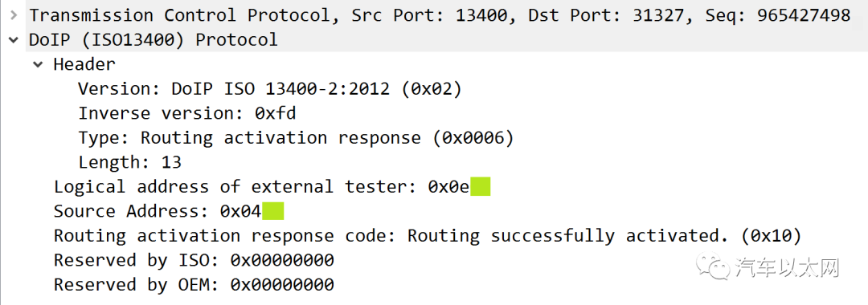This screenshot has height=305, width=868.
Task: Select Version DoIP ISO 13400-2:2012 field
Action: (x=269, y=88)
